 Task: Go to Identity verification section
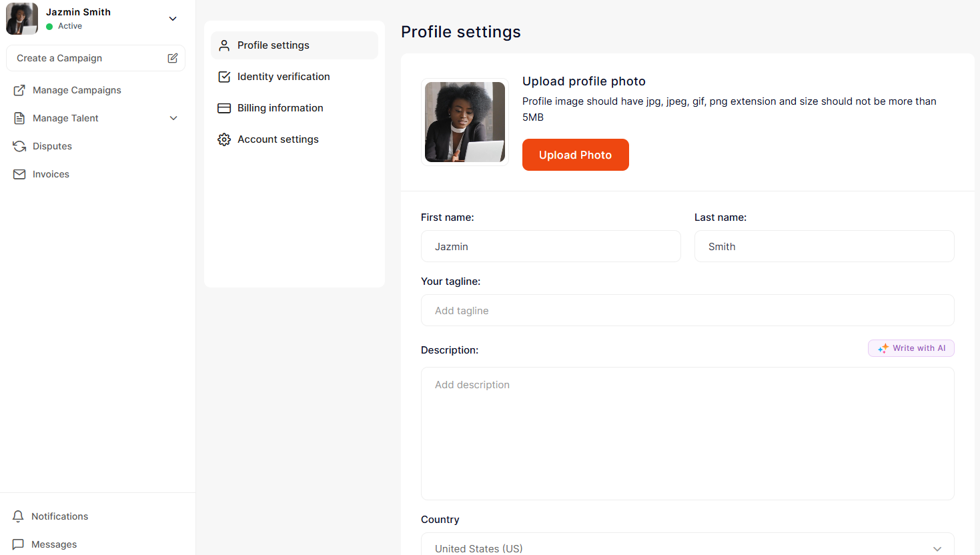pos(284,77)
